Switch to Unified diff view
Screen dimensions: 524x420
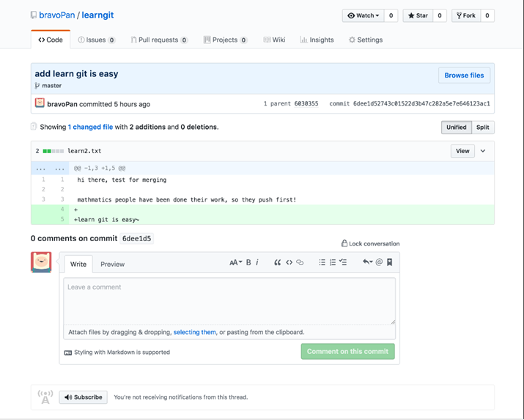click(457, 128)
